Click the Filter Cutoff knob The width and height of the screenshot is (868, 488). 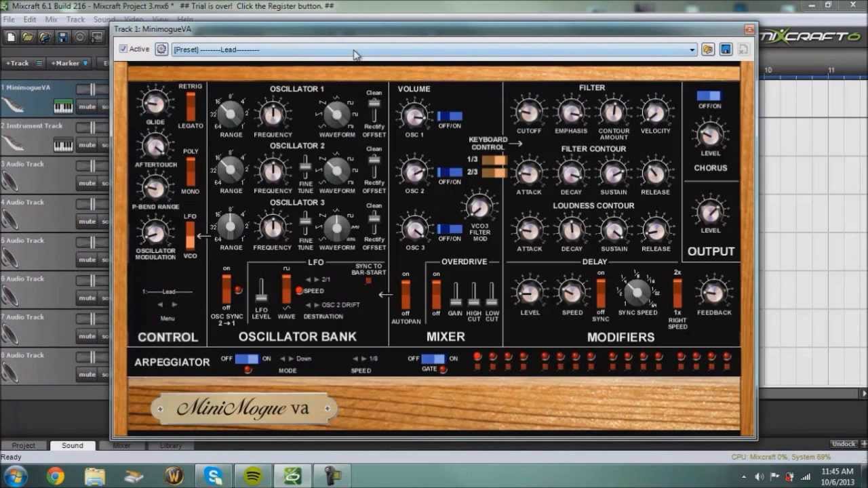click(529, 112)
